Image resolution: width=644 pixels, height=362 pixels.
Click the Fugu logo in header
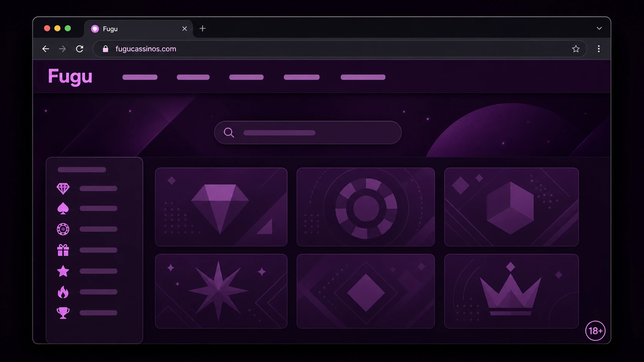coord(70,77)
